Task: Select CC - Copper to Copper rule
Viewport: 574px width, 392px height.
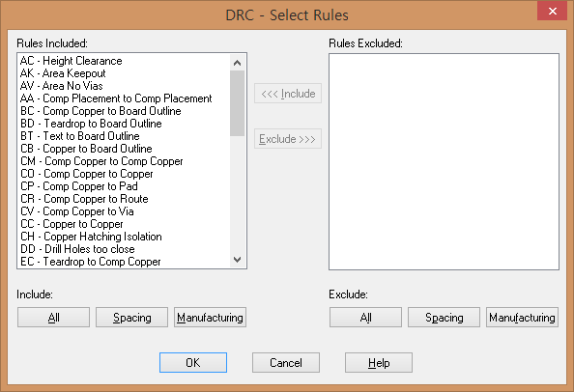Action: (x=72, y=224)
